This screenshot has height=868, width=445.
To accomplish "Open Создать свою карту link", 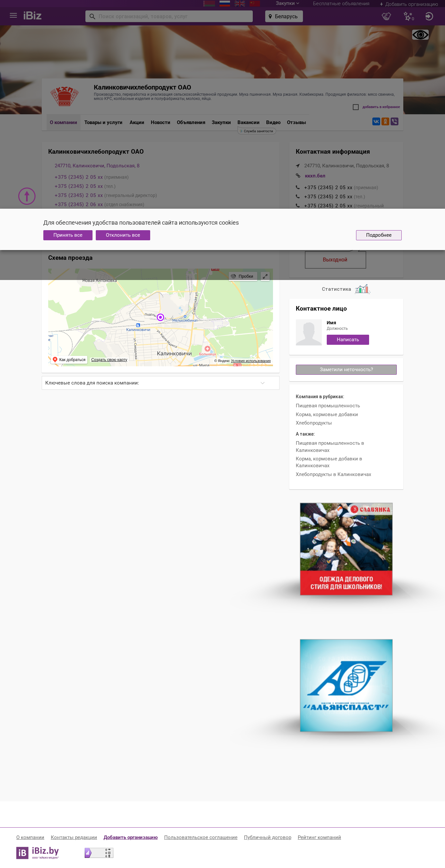I will 109,360.
